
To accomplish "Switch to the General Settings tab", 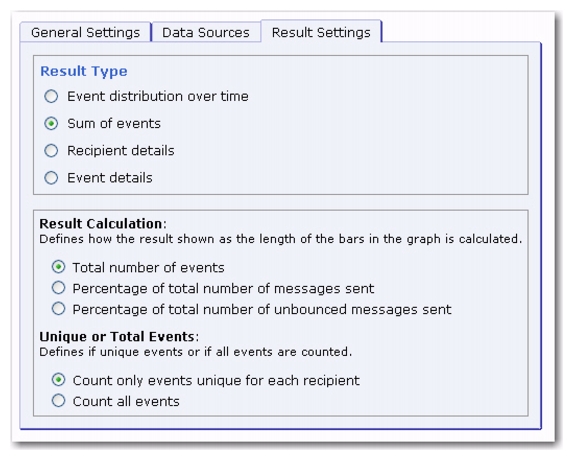I will (86, 33).
